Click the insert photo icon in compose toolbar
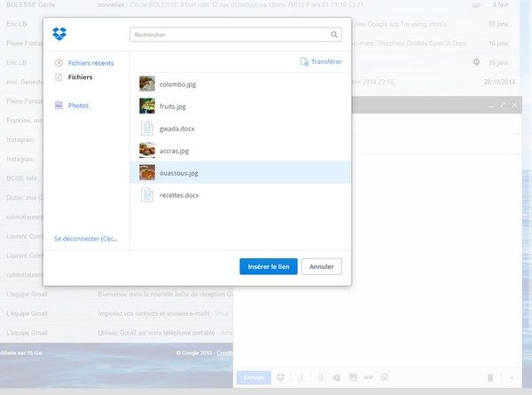The height and width of the screenshot is (395, 532). pos(353,377)
